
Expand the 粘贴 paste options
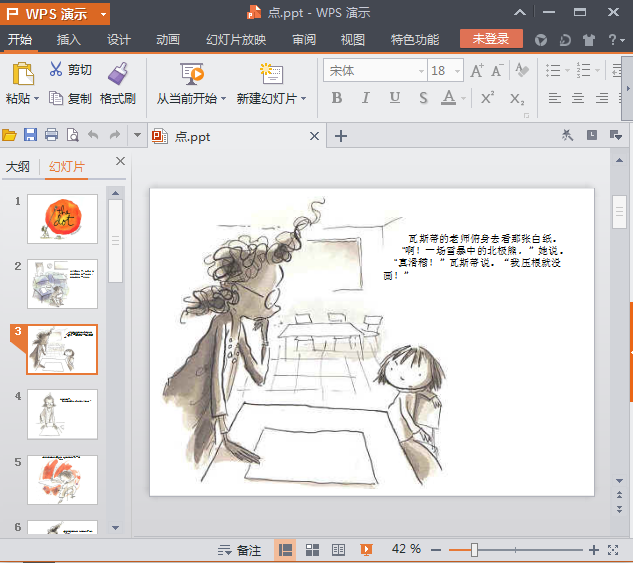37,98
